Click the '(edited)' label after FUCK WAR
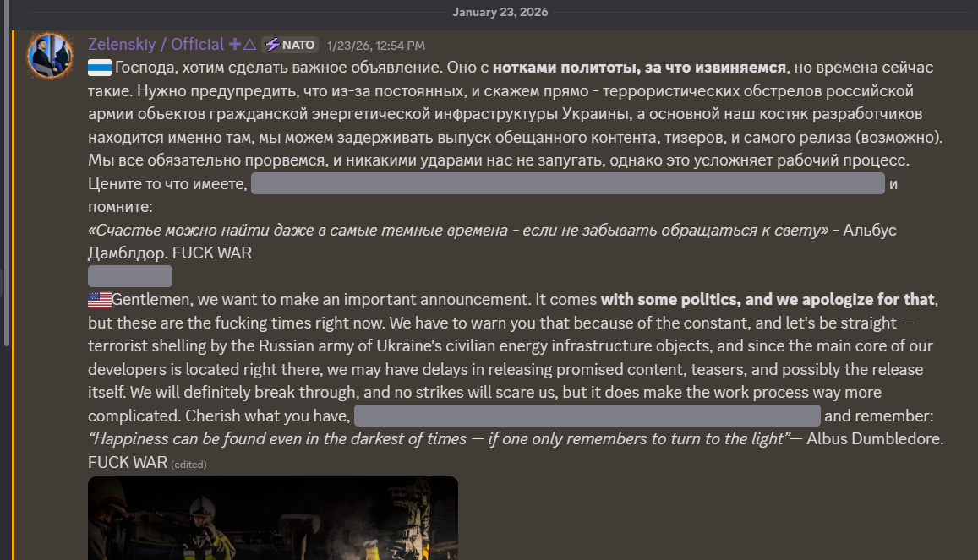The height and width of the screenshot is (560, 978). click(x=189, y=464)
